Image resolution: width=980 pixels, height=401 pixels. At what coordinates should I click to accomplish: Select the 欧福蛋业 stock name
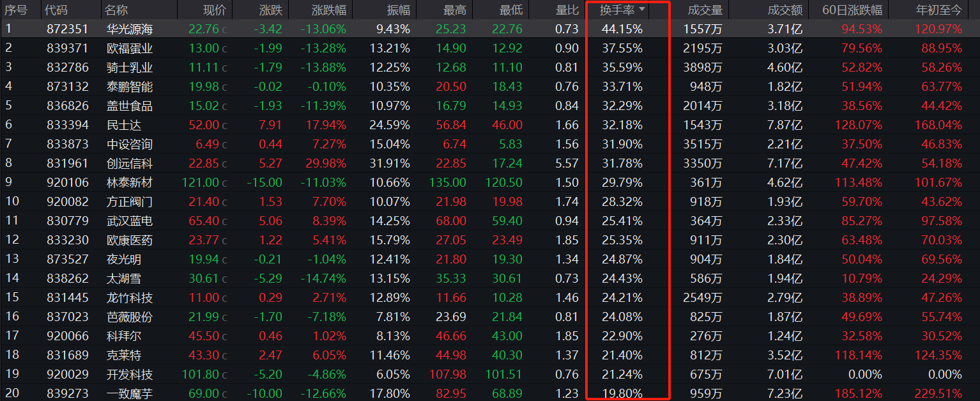click(x=130, y=48)
